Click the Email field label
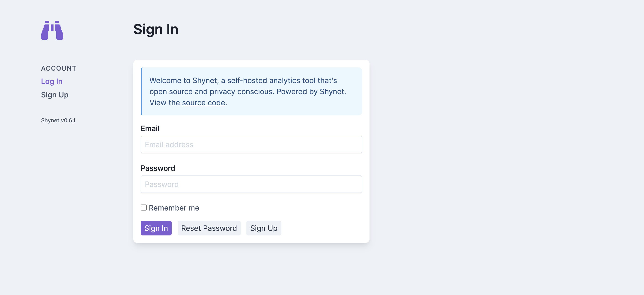Viewport: 644px width, 295px height. coord(150,128)
